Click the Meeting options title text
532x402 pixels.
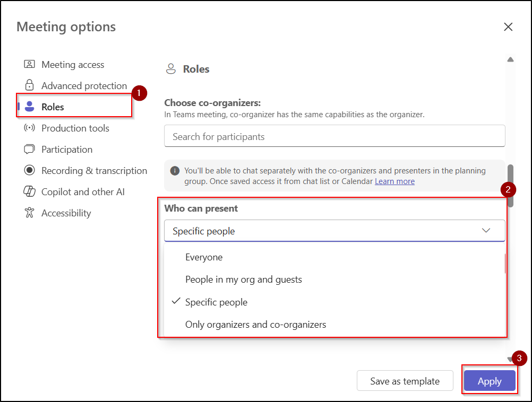[x=66, y=27]
